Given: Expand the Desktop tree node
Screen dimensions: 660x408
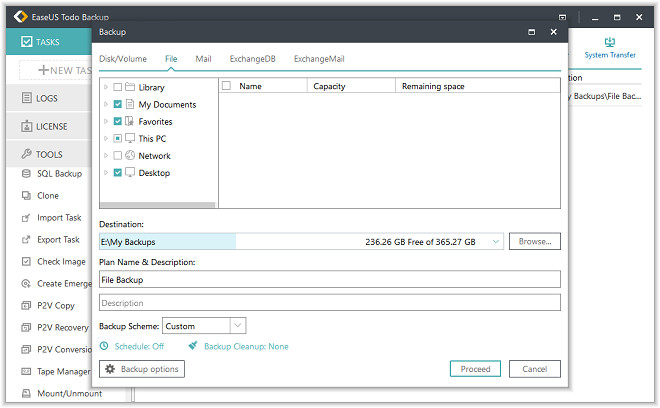Looking at the screenshot, I should coord(106,173).
